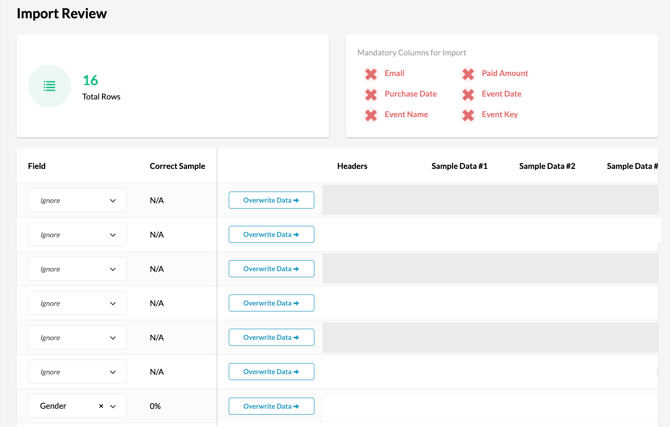Open the Gender field dropdown arrow
Screen dimensions: 670x427
[113, 406]
